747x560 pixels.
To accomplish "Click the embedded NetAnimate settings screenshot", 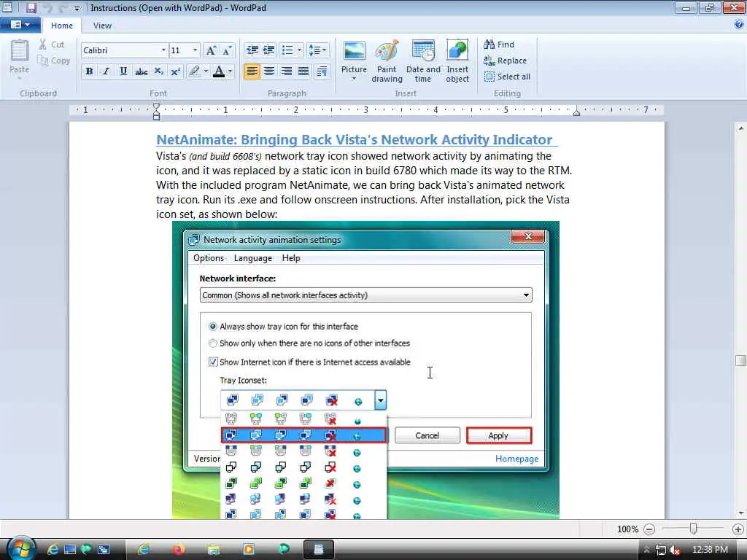I will pos(366,370).
